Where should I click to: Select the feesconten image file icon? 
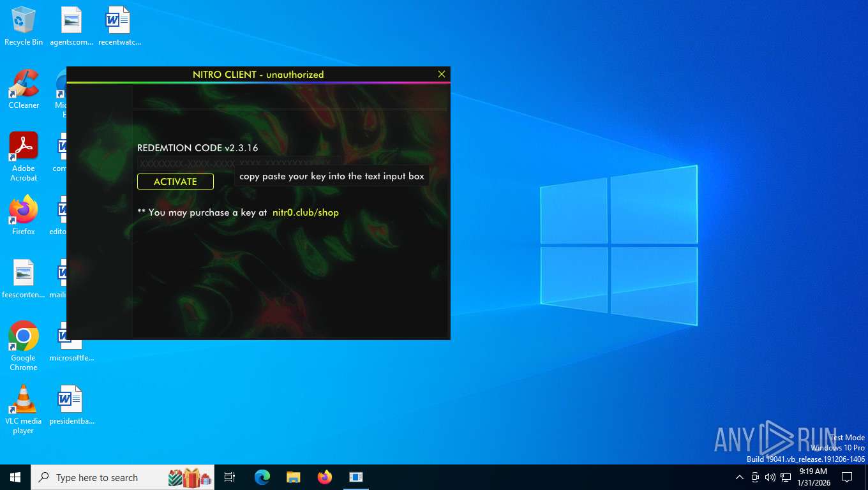[x=24, y=279]
